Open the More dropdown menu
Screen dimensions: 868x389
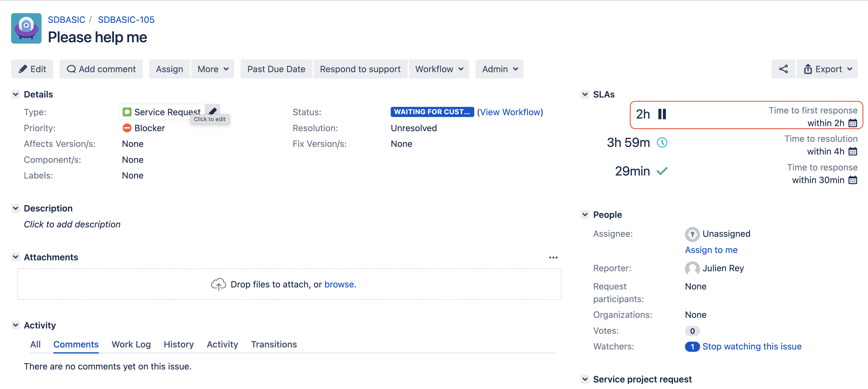coord(213,69)
